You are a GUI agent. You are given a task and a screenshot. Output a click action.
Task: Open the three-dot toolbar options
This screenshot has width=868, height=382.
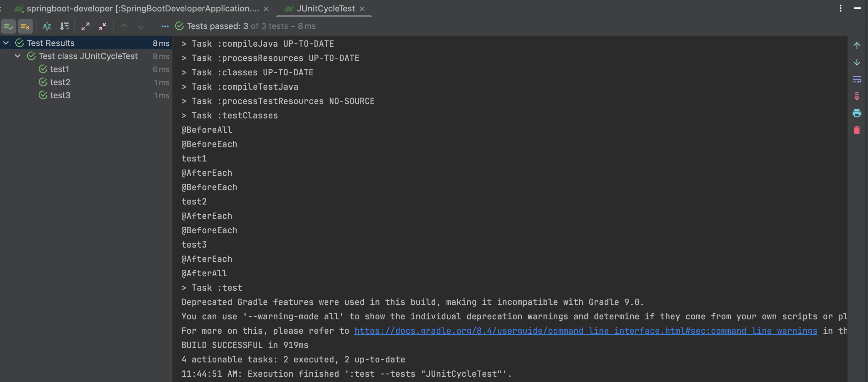tap(165, 26)
